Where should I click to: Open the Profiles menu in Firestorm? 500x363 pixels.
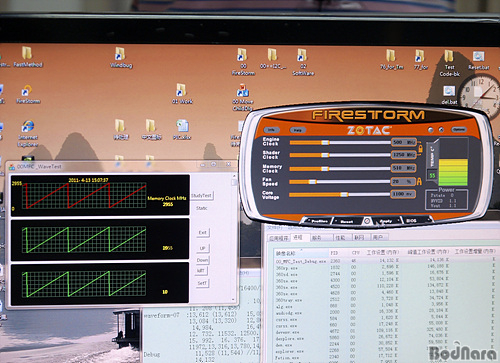point(318,221)
